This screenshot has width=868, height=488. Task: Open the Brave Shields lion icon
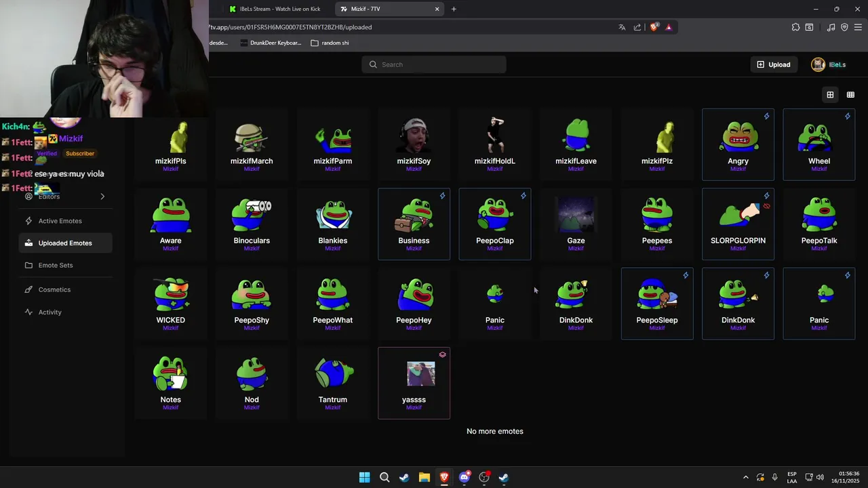point(654,27)
